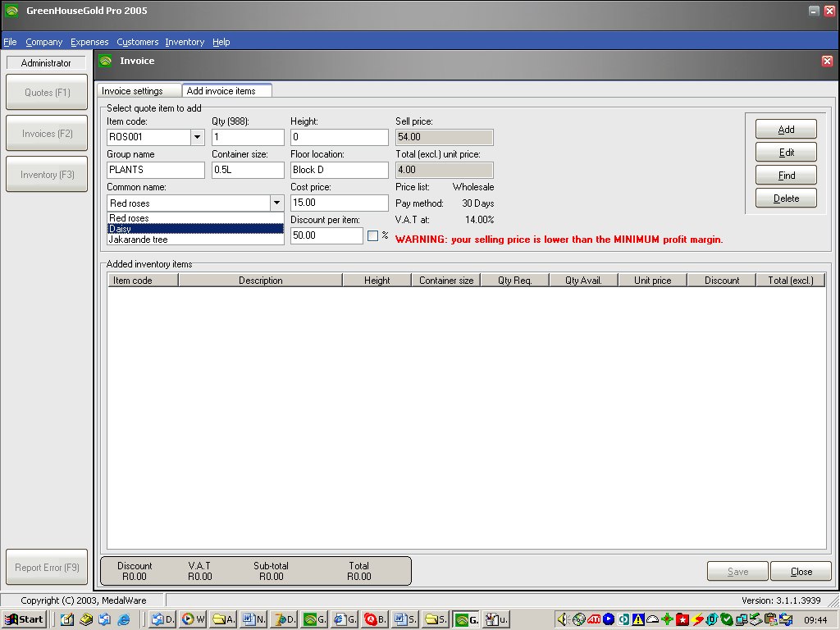Screen dimensions: 840x630
Task: Click the yellow warning triangle tray icon
Action: [637, 619]
